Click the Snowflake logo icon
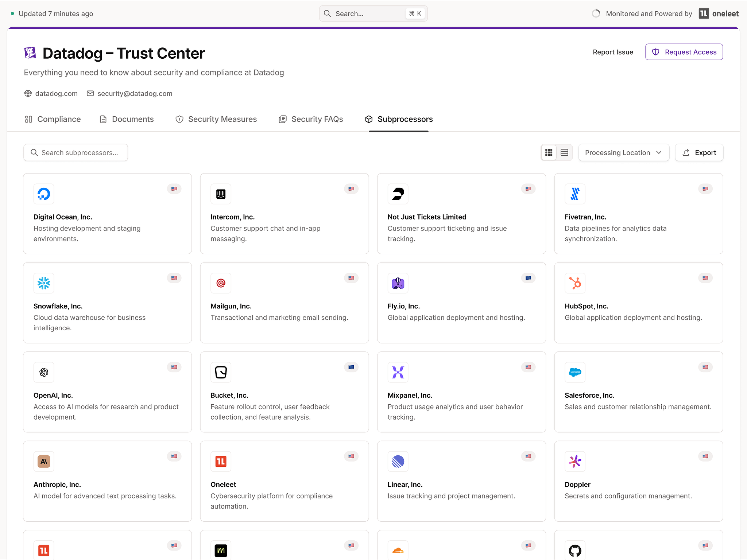 pyautogui.click(x=44, y=283)
